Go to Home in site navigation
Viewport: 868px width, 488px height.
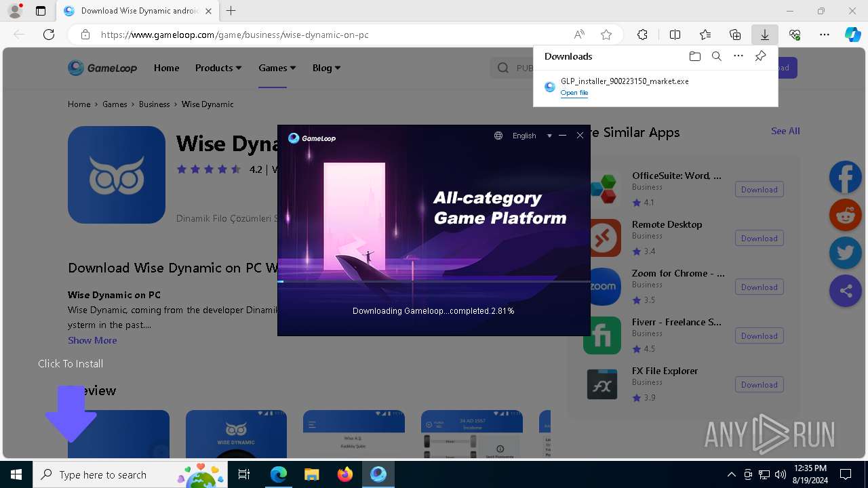tap(167, 68)
